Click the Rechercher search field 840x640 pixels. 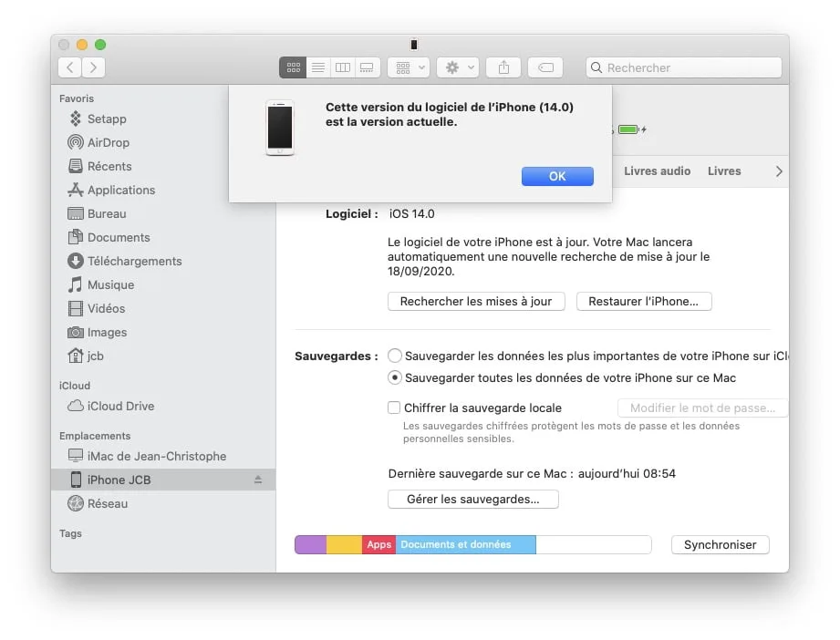point(683,67)
